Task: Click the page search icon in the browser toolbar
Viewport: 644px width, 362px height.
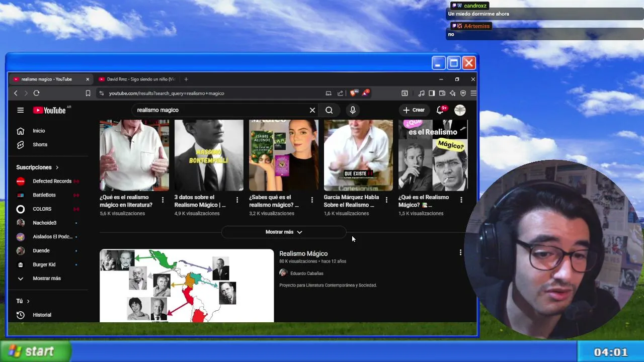Action: coord(405,93)
